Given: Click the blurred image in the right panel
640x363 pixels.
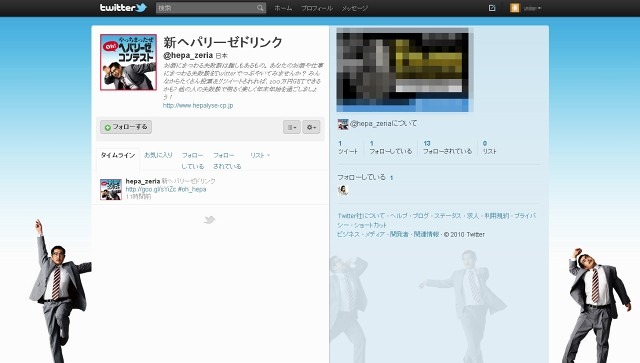Looking at the screenshot, I should (405, 70).
